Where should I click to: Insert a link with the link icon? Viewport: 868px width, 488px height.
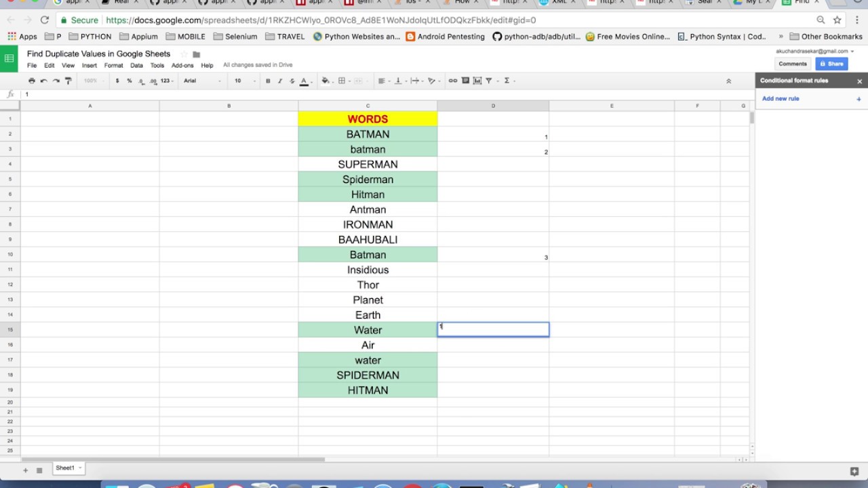point(453,81)
